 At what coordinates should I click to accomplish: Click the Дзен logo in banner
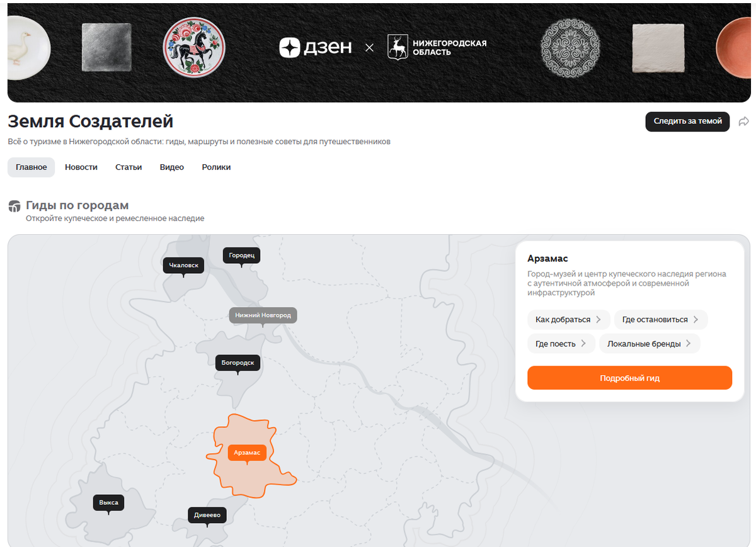click(x=315, y=48)
